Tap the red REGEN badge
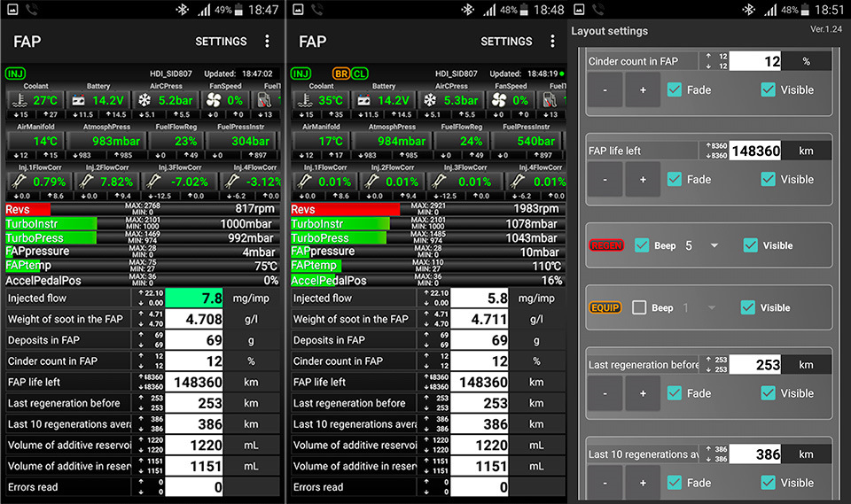The image size is (851, 504). 606,245
